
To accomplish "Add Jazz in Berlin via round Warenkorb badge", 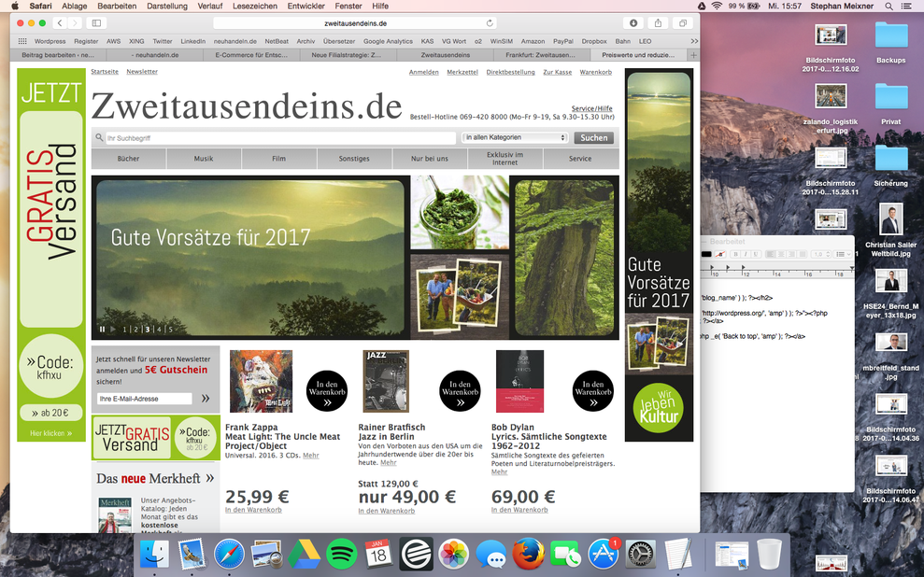I will [x=461, y=391].
